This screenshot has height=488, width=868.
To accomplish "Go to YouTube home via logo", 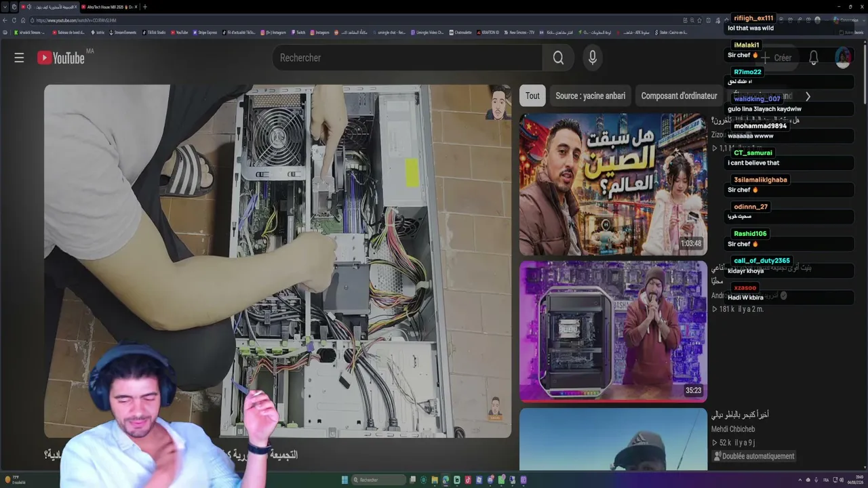I will 61,58.
